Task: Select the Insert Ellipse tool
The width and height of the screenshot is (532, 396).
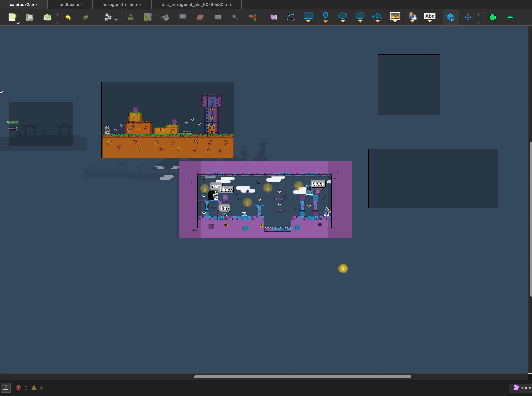Action: click(x=343, y=18)
